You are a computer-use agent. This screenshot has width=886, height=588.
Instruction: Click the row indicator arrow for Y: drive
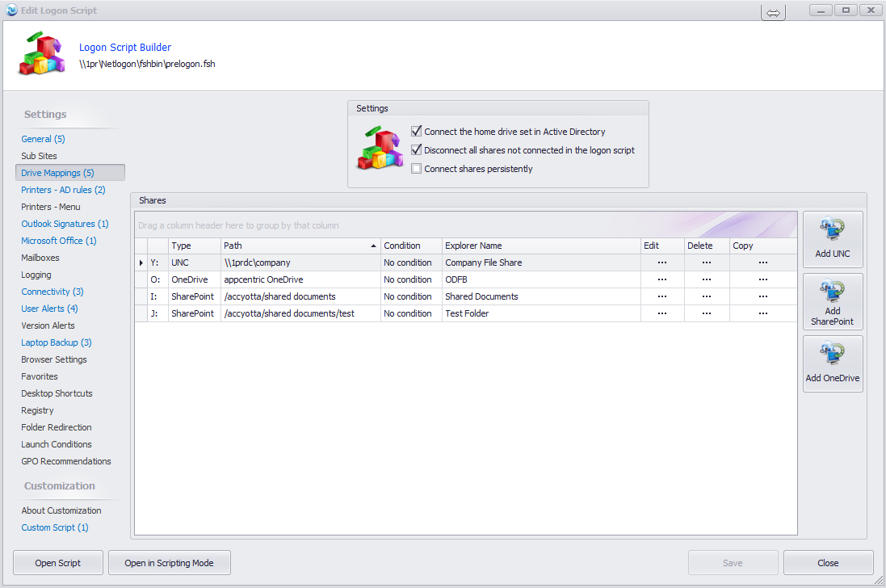[x=141, y=262]
